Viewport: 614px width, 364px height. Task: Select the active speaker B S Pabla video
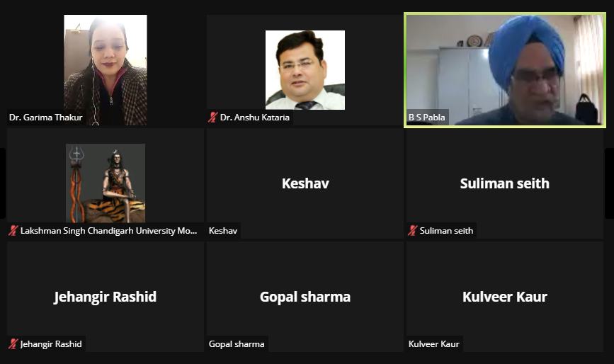tap(505, 70)
